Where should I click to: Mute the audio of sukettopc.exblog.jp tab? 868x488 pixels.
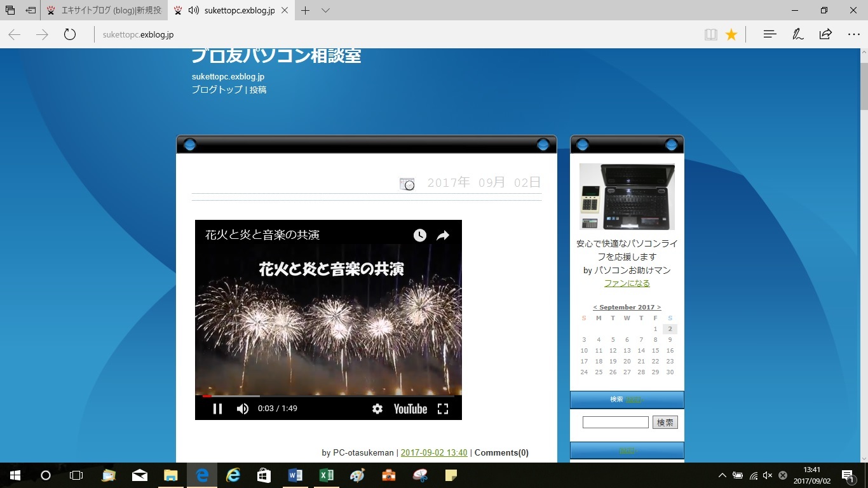194,10
